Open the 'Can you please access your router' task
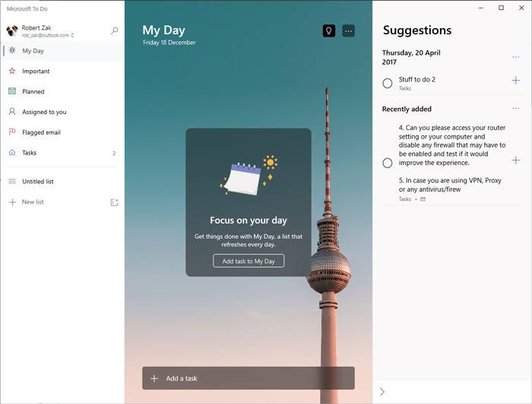This screenshot has height=404, width=532. coord(452,162)
